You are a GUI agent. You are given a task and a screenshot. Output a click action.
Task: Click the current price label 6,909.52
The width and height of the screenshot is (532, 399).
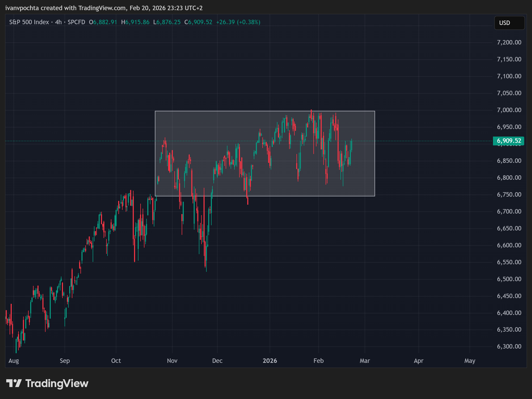(509, 141)
